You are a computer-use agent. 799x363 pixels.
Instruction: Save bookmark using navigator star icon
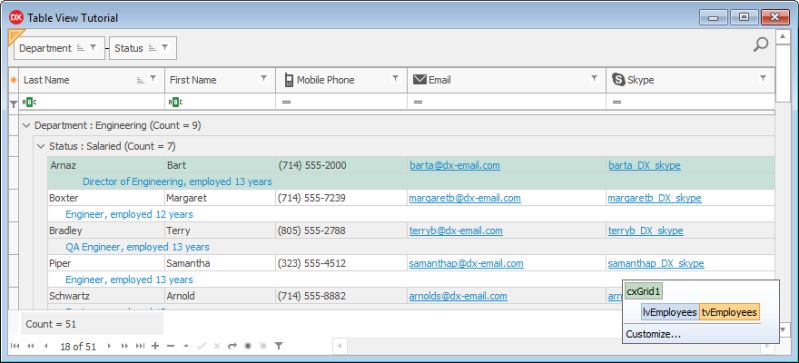[248, 346]
